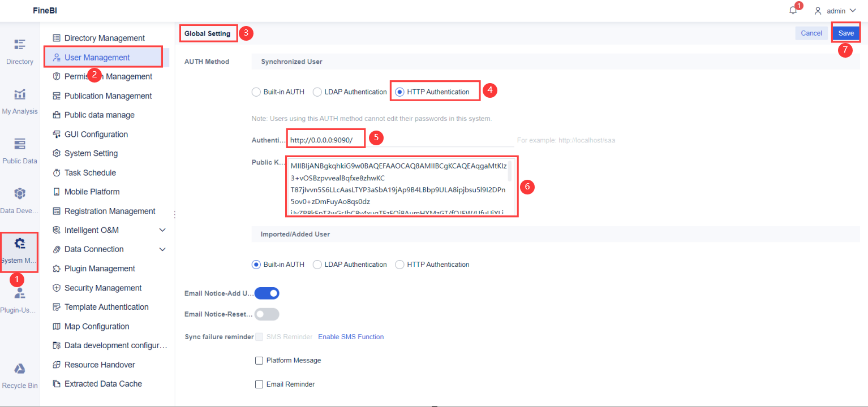Open the Plugin-Us... sidebar icon
868x407 pixels.
[20, 293]
